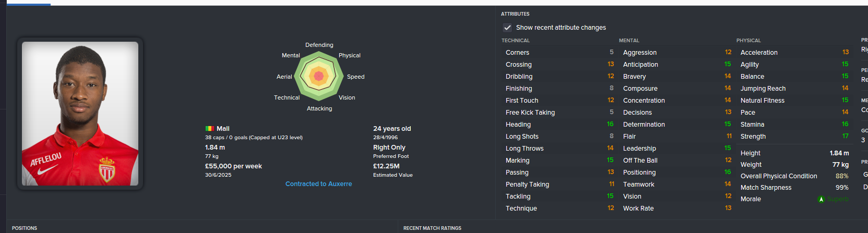Select the Positioning attribute row
The height and width of the screenshot is (233, 868).
676,173
